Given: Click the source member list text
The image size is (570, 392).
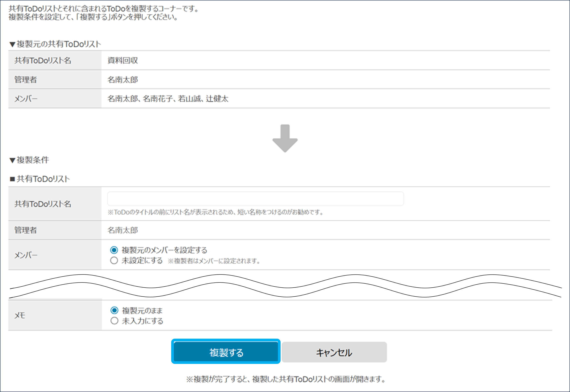Looking at the screenshot, I should point(168,99).
